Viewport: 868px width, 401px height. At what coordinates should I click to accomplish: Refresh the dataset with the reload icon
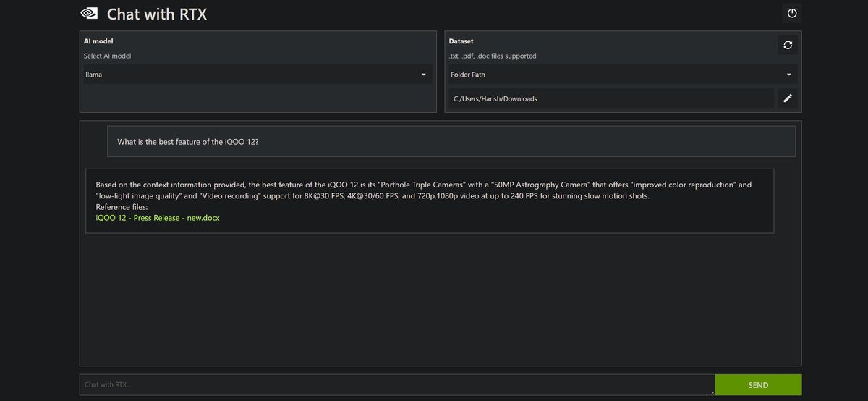tap(788, 45)
